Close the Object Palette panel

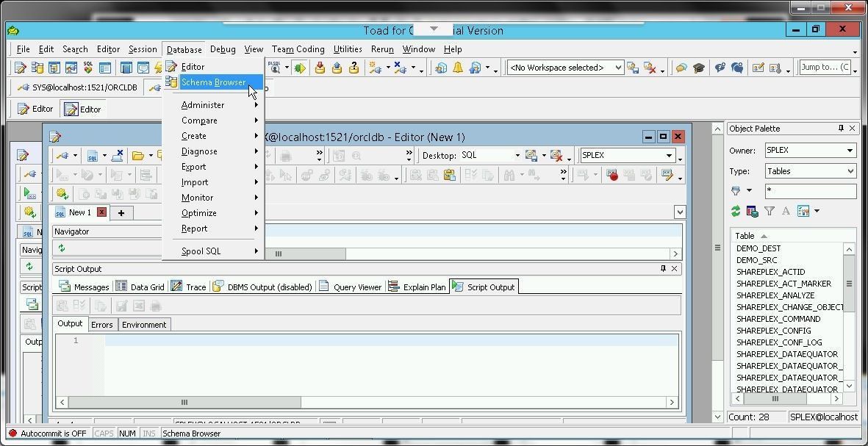click(853, 129)
